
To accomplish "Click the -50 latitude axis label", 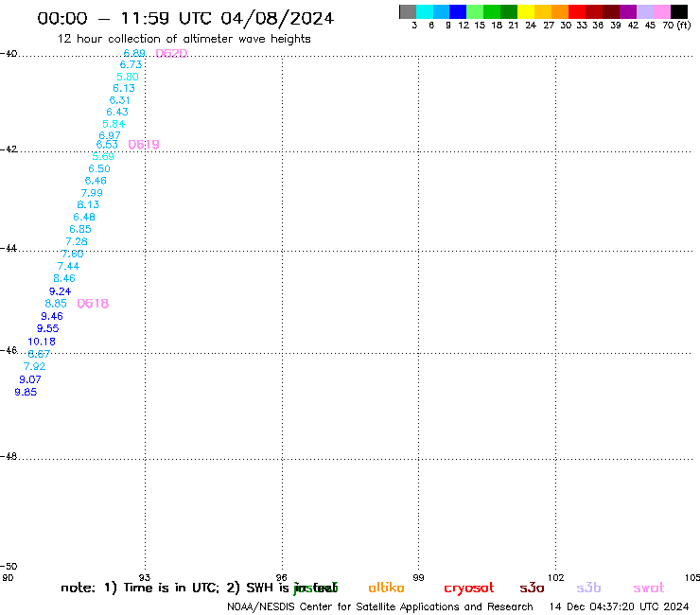I will point(9,567).
